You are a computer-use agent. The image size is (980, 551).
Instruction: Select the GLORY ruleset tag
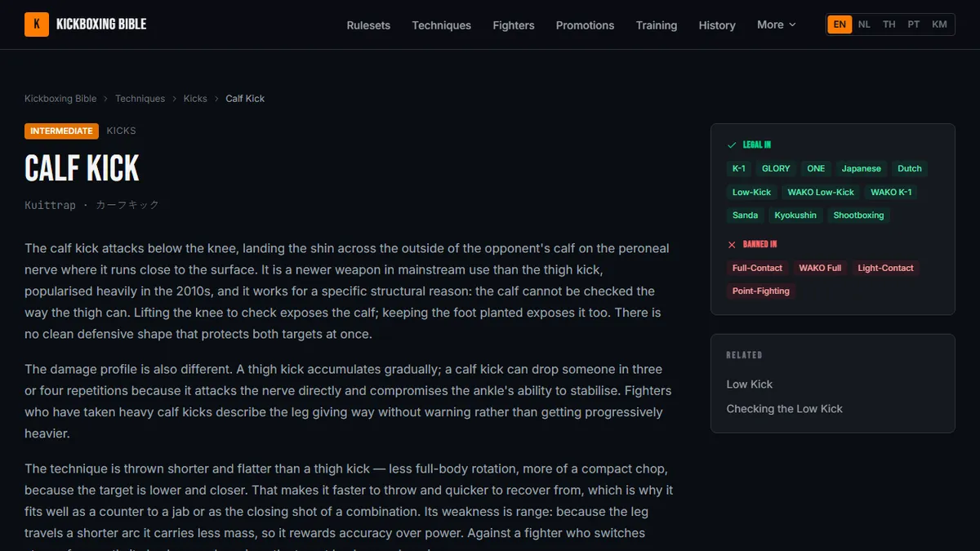776,169
